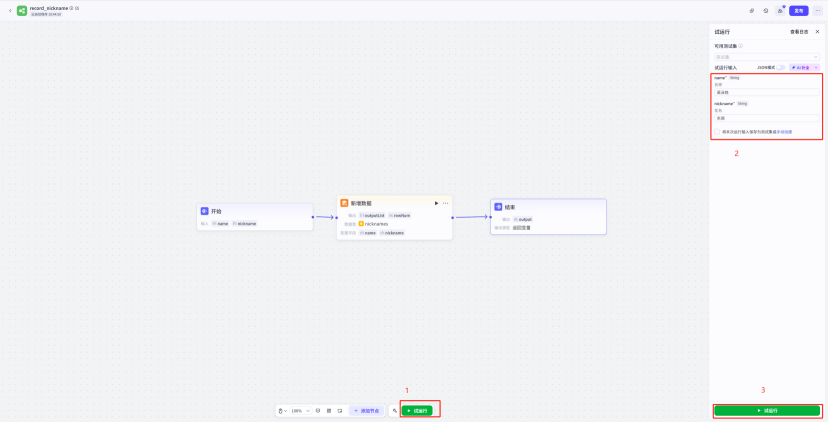Screen dimensions: 828x422
Task: Open the more options ellipsis in top bar
Action: tap(817, 11)
